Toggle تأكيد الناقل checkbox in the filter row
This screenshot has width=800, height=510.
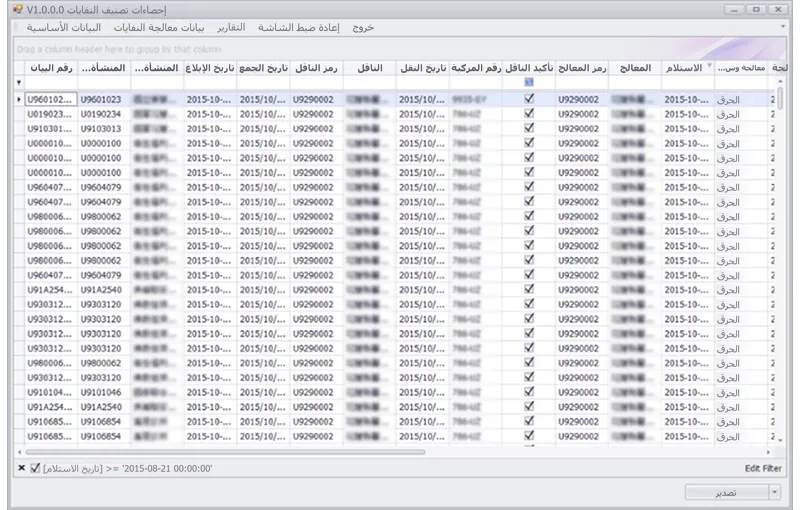click(529, 82)
